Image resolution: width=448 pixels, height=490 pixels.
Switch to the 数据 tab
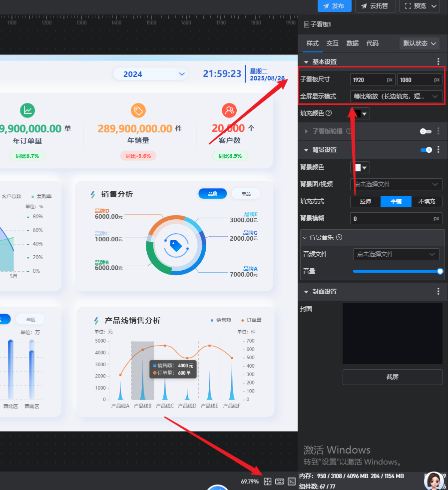click(x=353, y=43)
